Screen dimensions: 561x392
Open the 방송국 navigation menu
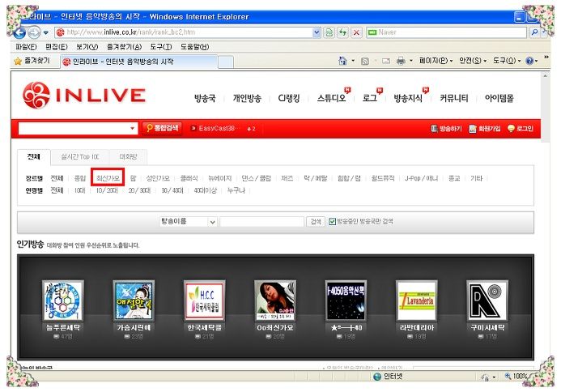click(x=205, y=99)
